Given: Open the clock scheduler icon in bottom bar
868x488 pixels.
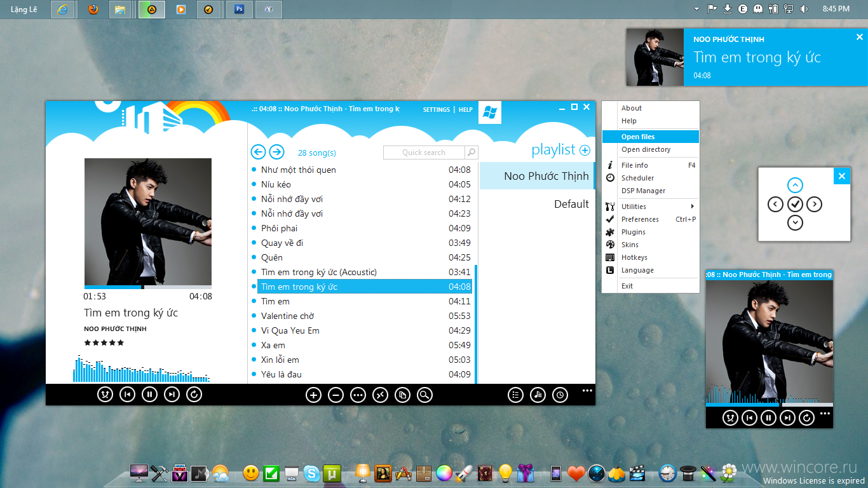Looking at the screenshot, I should 560,395.
